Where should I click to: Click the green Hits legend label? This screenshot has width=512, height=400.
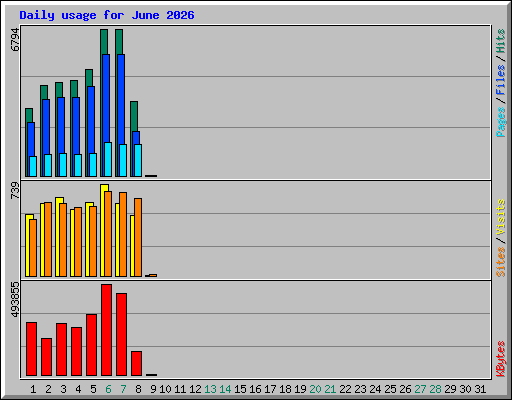[x=501, y=41]
